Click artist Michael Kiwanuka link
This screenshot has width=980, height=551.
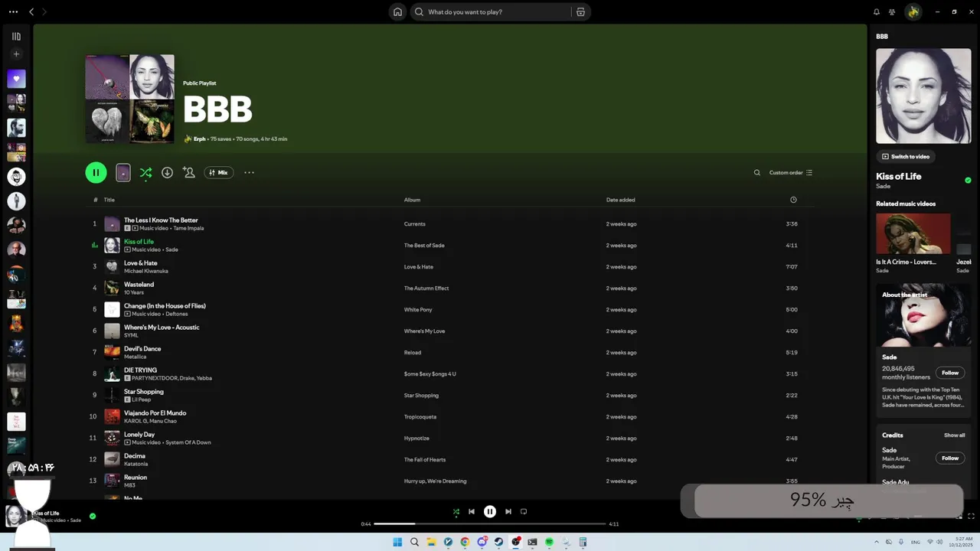pos(146,271)
